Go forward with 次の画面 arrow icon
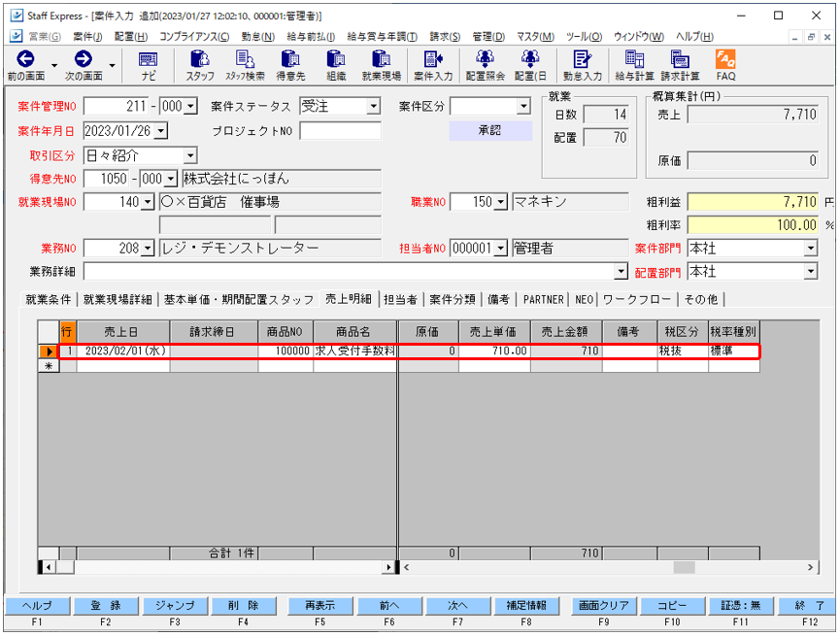The height and width of the screenshot is (636, 840). [x=84, y=59]
